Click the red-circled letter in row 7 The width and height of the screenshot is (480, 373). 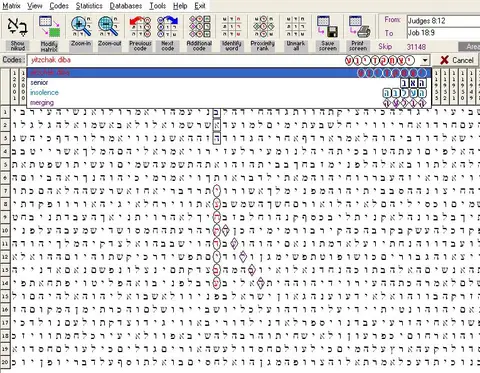pyautogui.click(x=216, y=191)
